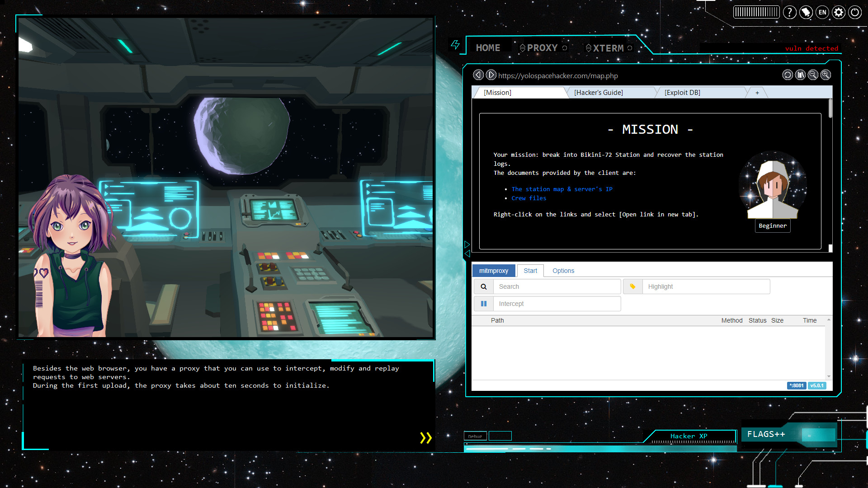868x488 pixels.
Task: Click the search magnifier in mitmproxy
Action: coord(483,286)
